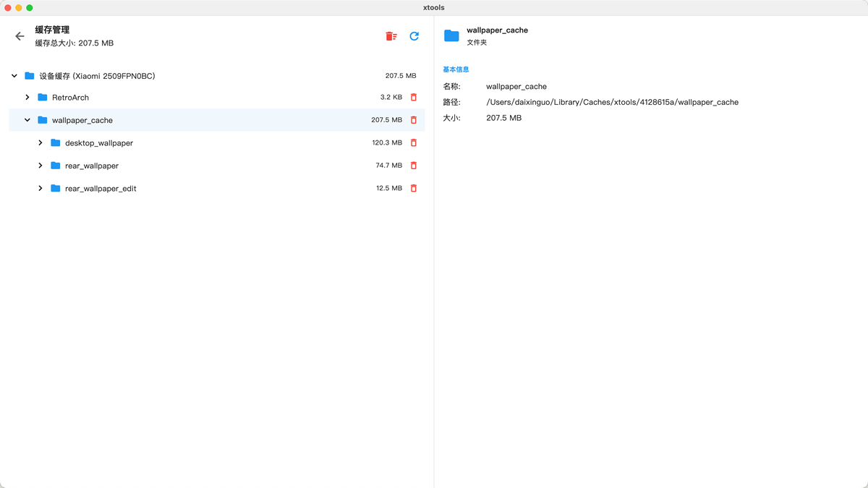Expand the RetroArch folder
Viewport: 868px width, 488px height.
pos(27,98)
